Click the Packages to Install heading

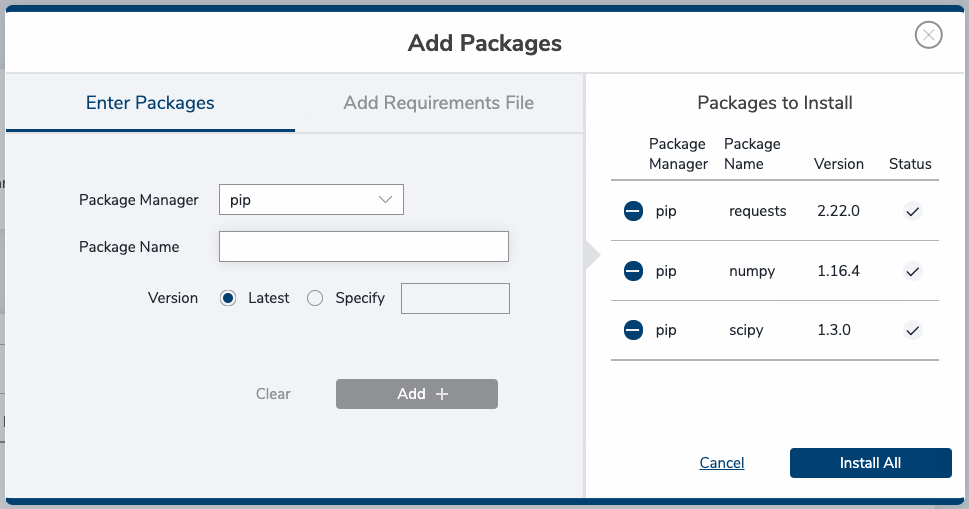(x=775, y=103)
